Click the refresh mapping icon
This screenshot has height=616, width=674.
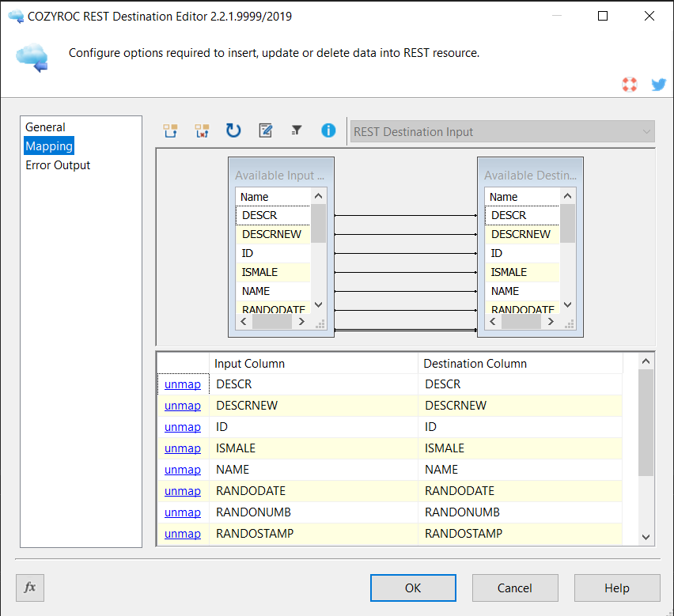click(233, 131)
